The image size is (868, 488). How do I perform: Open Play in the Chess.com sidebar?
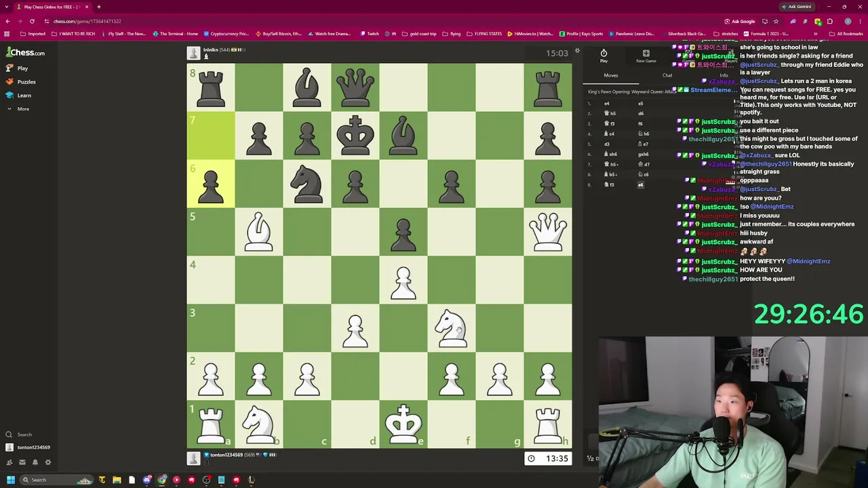(17, 68)
